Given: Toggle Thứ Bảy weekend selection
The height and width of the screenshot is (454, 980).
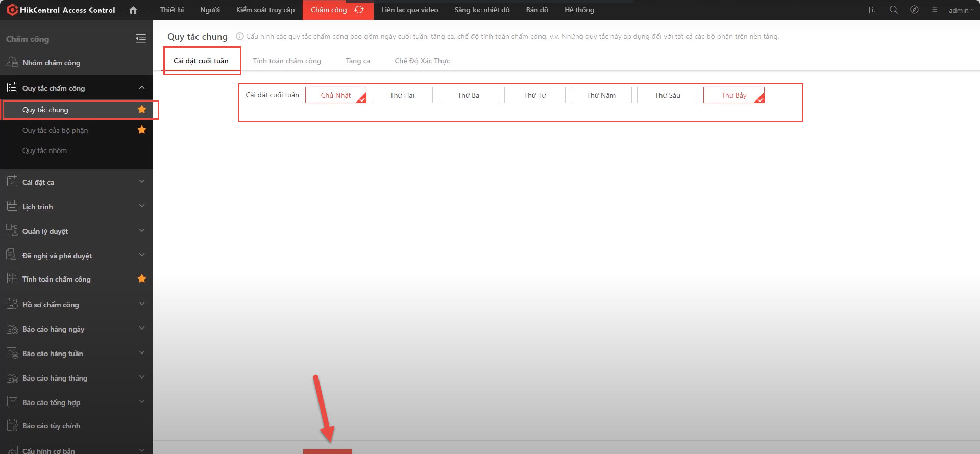Looking at the screenshot, I should (733, 95).
